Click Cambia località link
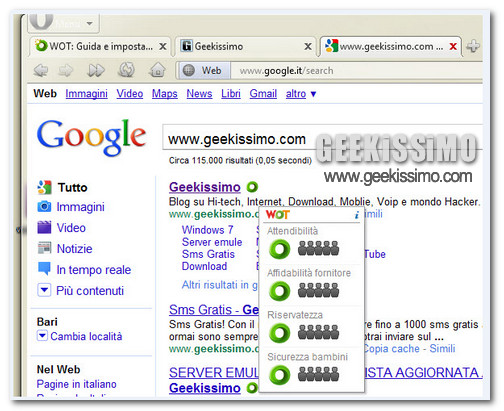The image size is (504, 411). click(86, 336)
